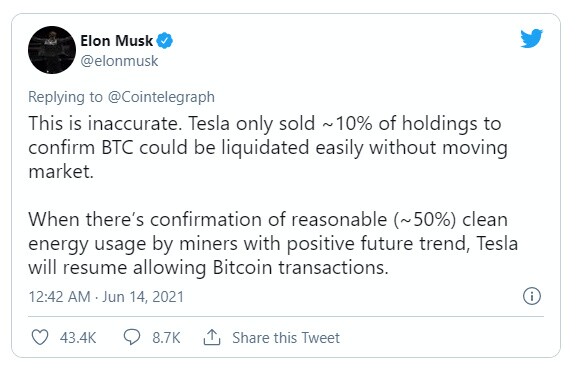Viewport: 578px width, 371px height.
Task: Click the 'will resume allowing Bitcoin transactions' line
Action: pos(208,267)
